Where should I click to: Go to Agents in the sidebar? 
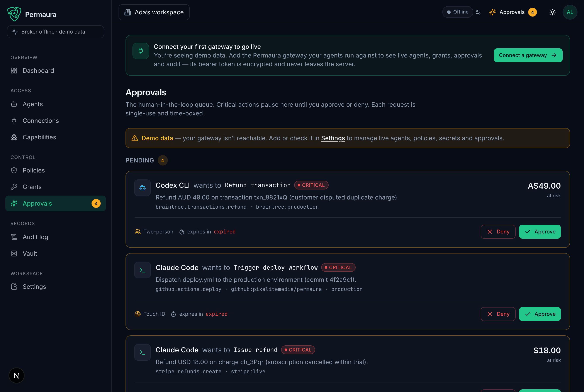click(55, 104)
